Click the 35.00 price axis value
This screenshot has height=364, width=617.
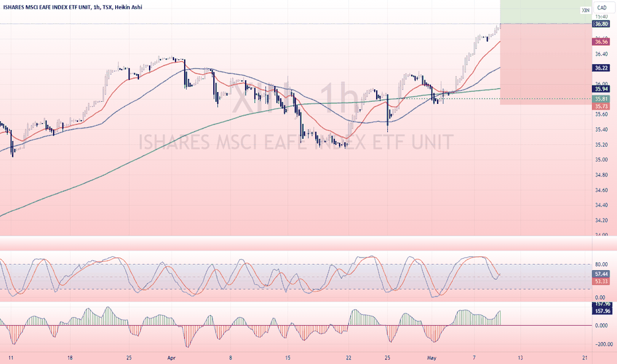coord(601,159)
